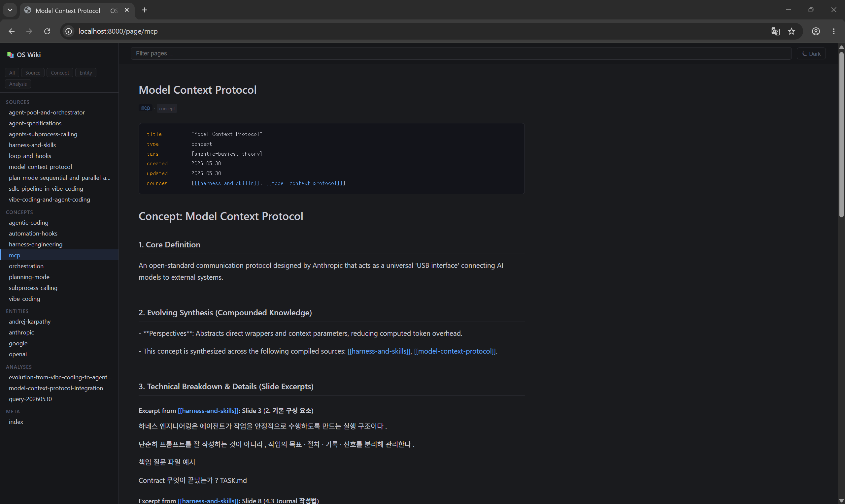Select the Analysis filter tab
The image size is (845, 504).
18,84
